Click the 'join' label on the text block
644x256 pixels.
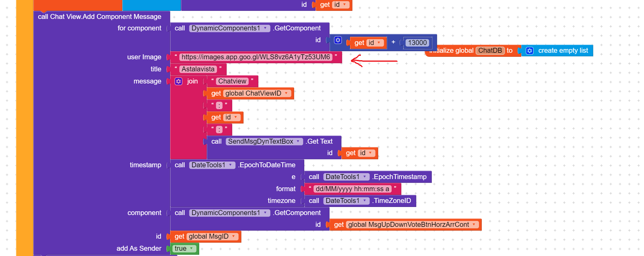pyautogui.click(x=192, y=81)
